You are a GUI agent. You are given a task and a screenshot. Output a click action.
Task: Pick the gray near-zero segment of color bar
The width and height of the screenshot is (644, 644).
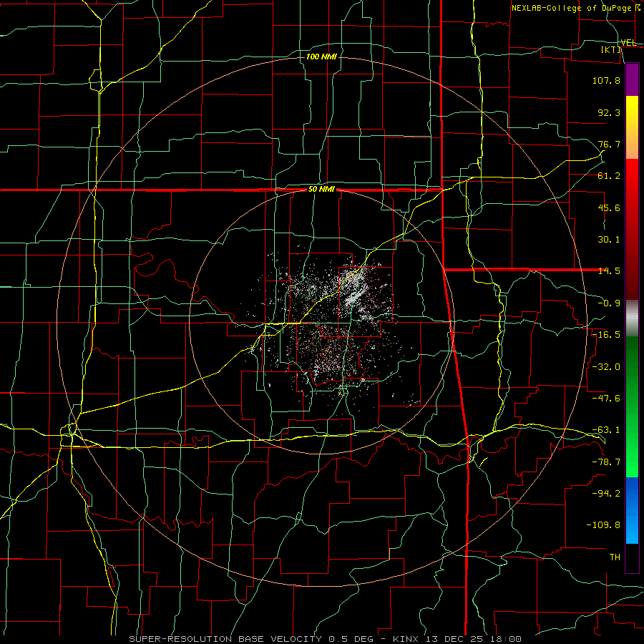click(x=632, y=318)
